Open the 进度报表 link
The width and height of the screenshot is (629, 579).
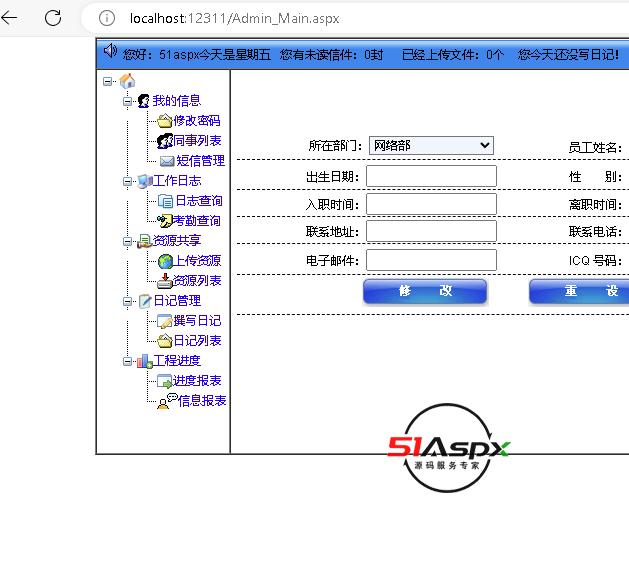click(x=197, y=380)
